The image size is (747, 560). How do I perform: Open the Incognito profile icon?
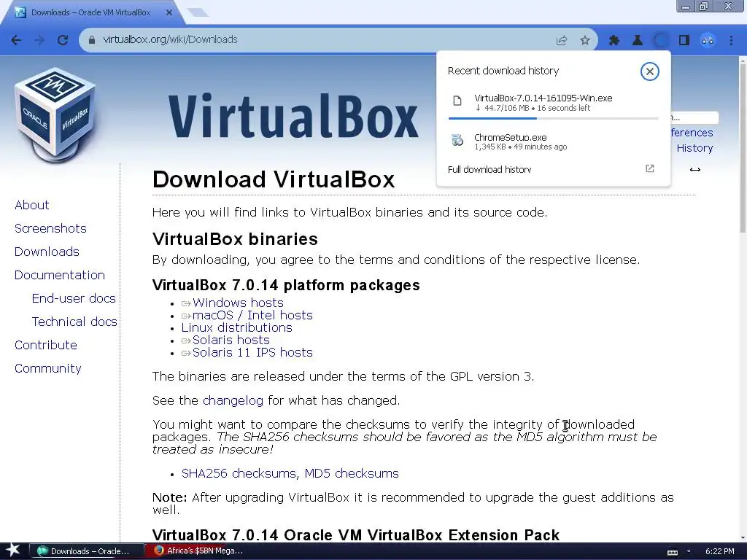click(708, 41)
